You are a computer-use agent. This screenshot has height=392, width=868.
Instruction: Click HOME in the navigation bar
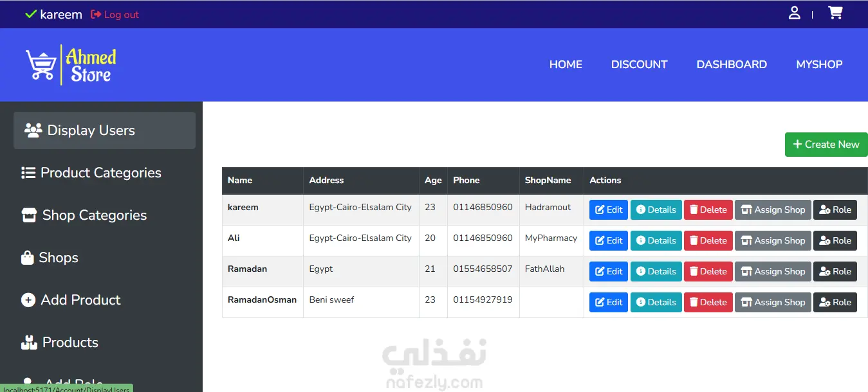[x=566, y=64]
